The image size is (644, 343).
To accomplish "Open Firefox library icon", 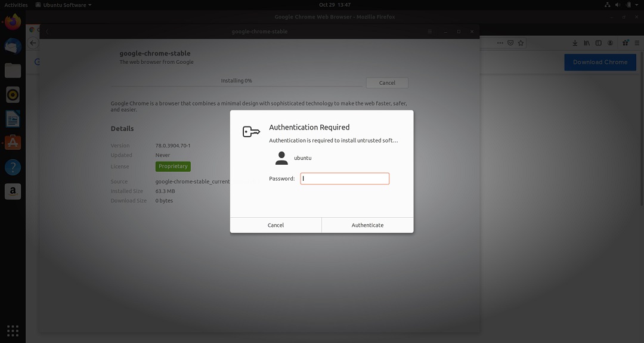I will click(587, 43).
